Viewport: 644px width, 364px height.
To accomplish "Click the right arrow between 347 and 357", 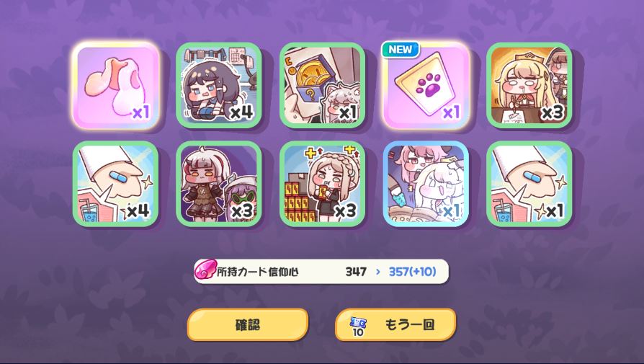I will tap(378, 272).
